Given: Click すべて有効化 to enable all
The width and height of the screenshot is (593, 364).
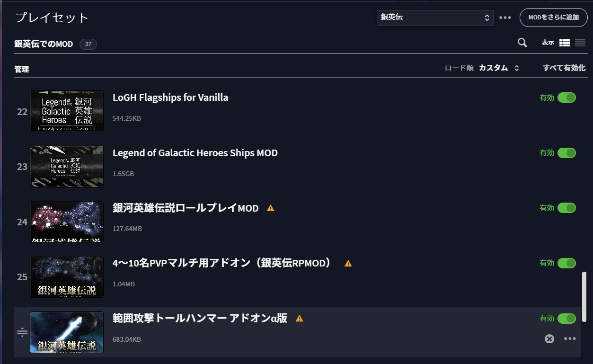Looking at the screenshot, I should pyautogui.click(x=564, y=68).
